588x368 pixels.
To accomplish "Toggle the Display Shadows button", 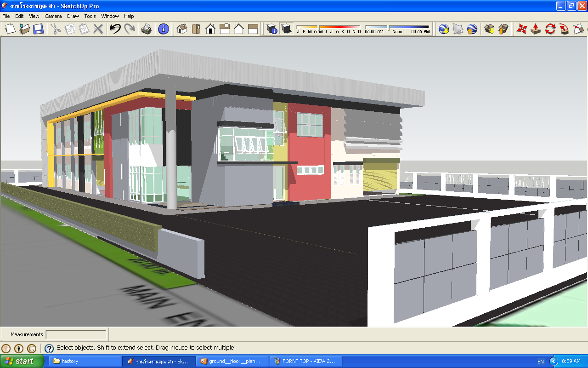I will coord(286,29).
